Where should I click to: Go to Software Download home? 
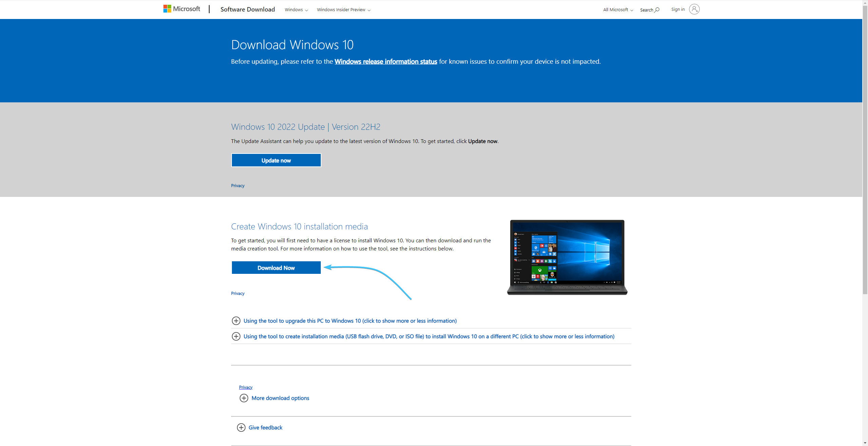tap(248, 9)
